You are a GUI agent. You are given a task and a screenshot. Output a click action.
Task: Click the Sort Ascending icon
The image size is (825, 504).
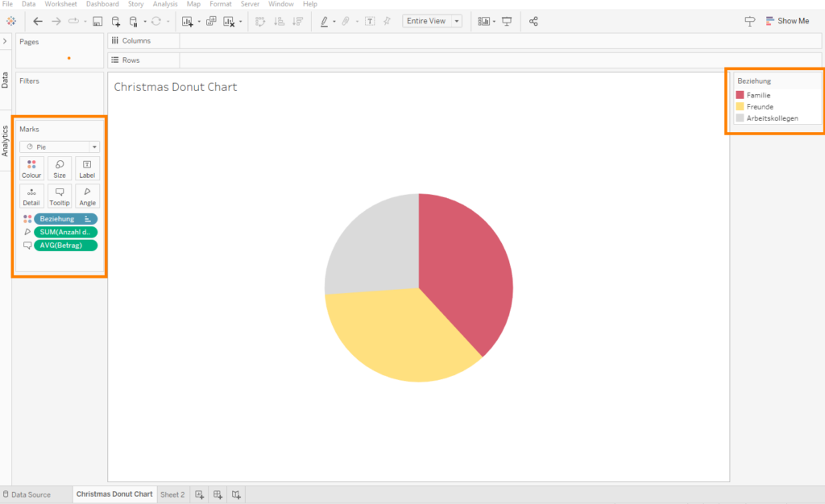click(280, 21)
